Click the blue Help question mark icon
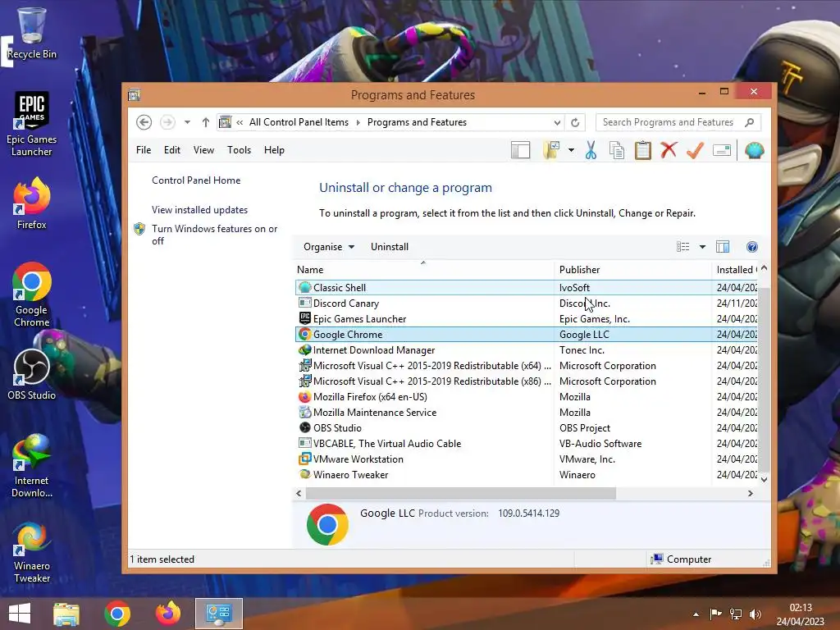 click(x=751, y=247)
